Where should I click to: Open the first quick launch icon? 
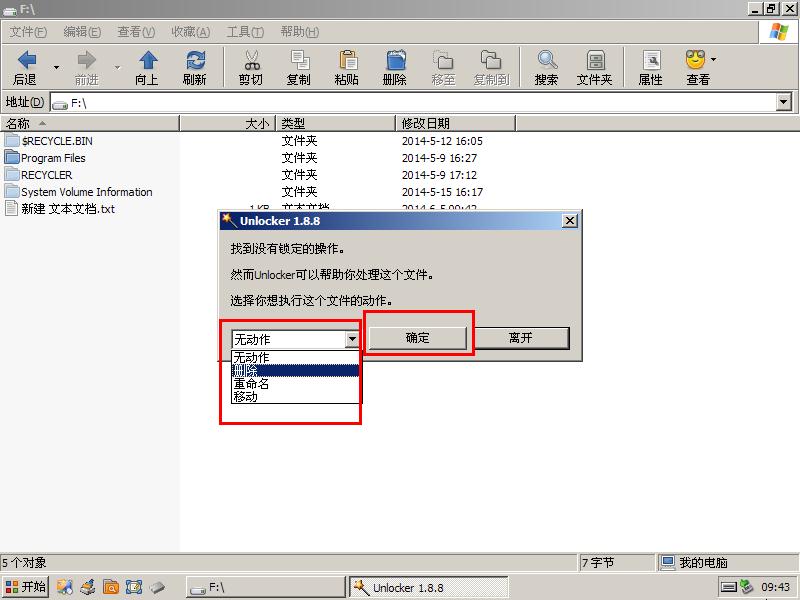click(x=64, y=587)
